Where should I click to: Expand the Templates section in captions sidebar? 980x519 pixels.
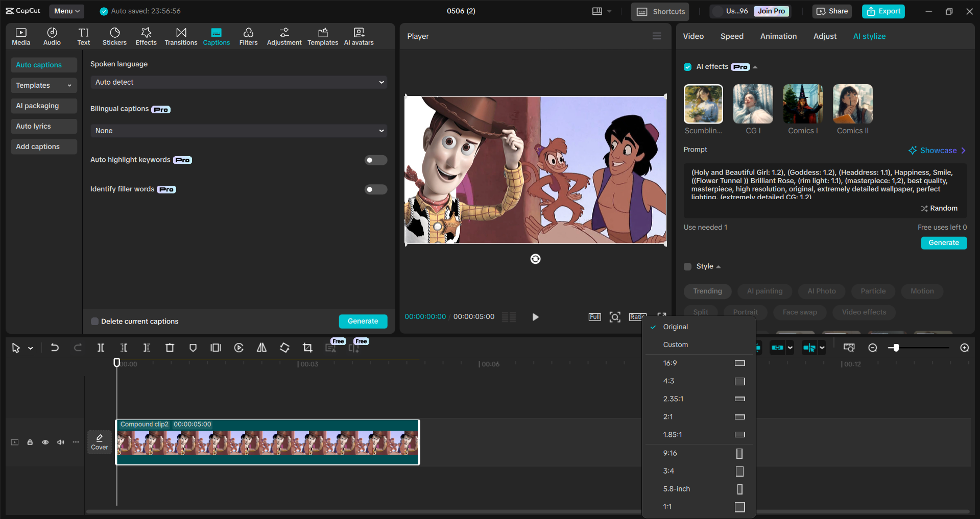43,85
